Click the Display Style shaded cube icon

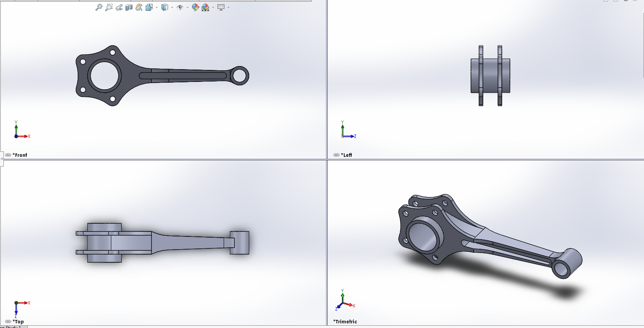pyautogui.click(x=165, y=7)
